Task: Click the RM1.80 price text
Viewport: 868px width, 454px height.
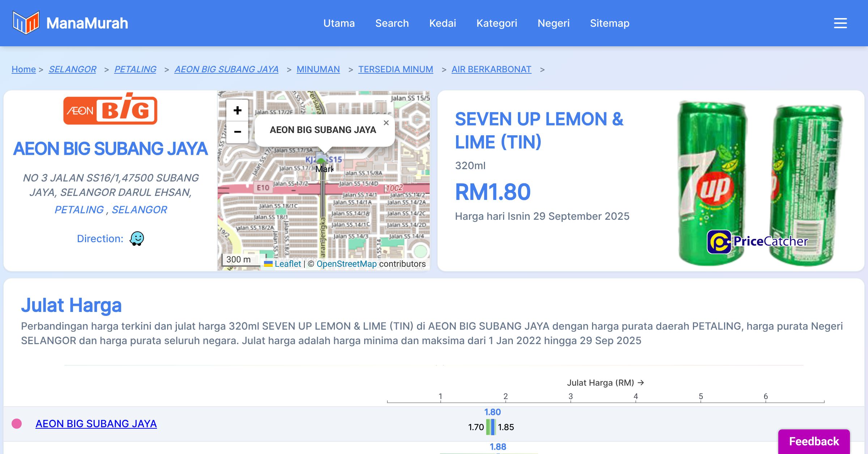Action: pos(493,192)
